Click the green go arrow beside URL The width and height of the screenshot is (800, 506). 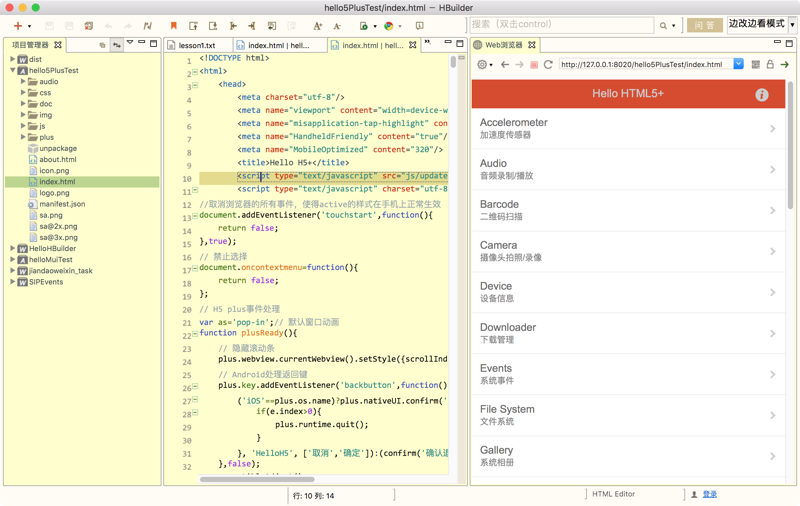click(785, 65)
